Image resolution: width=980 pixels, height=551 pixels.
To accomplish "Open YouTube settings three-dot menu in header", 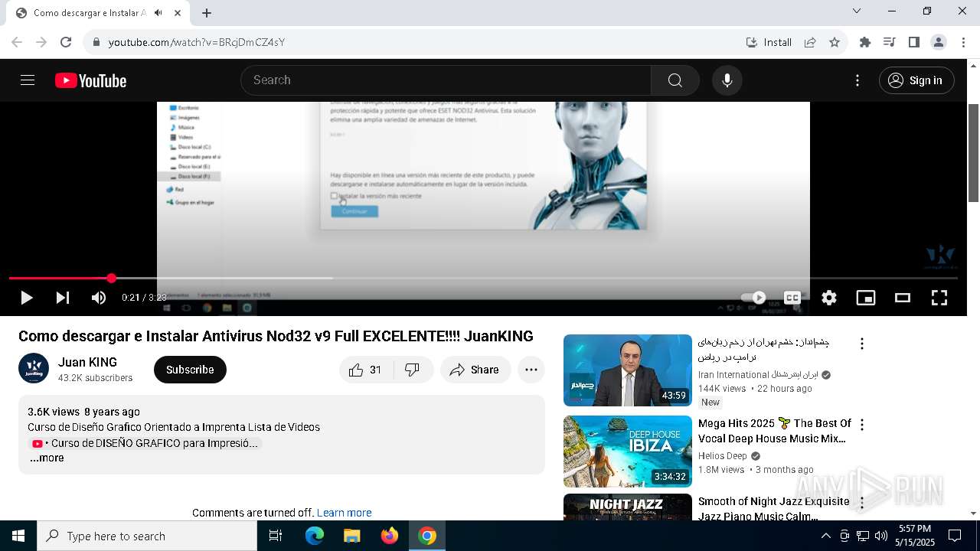I will click(x=857, y=80).
